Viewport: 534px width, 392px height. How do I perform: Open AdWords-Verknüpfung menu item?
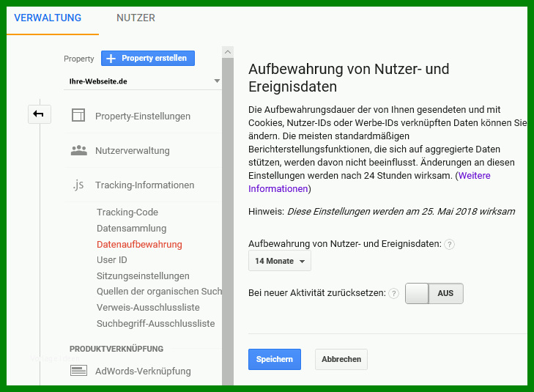pos(143,371)
